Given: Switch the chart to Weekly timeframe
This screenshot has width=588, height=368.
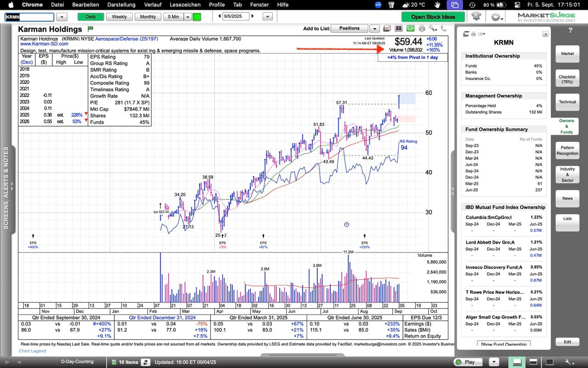Looking at the screenshot, I should [x=119, y=17].
